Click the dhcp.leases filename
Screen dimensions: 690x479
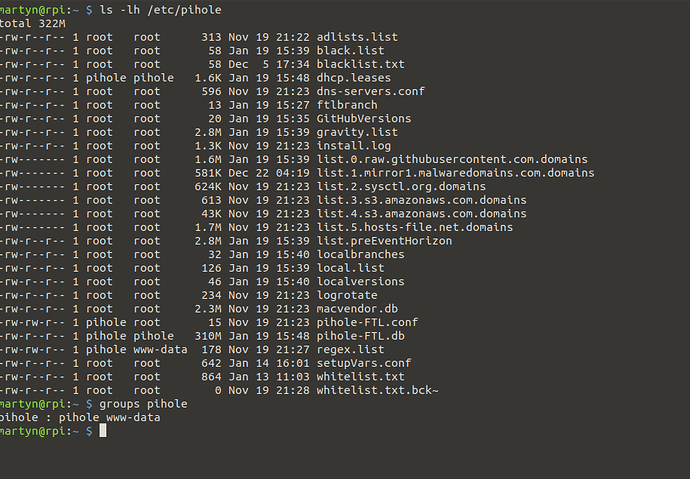[353, 78]
